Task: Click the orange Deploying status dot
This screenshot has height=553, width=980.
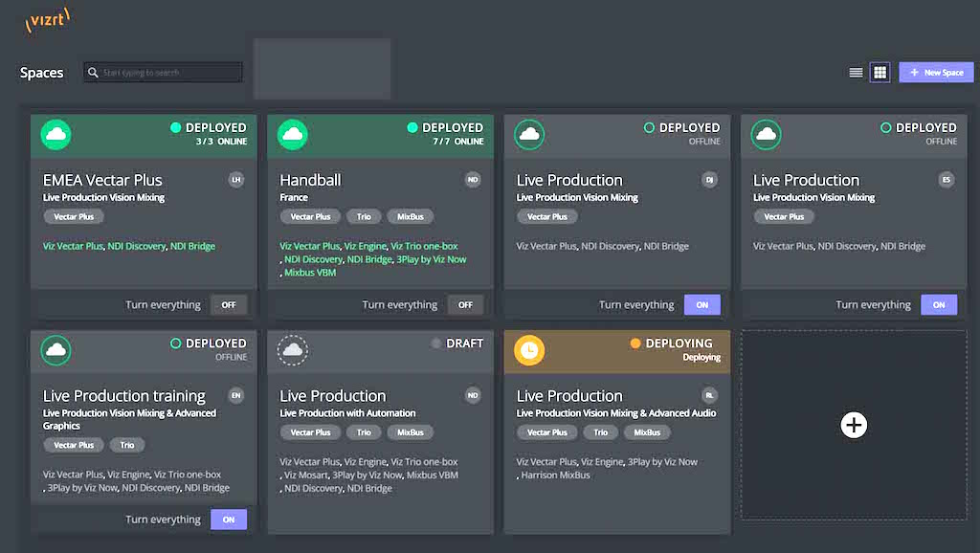Action: [x=635, y=343]
